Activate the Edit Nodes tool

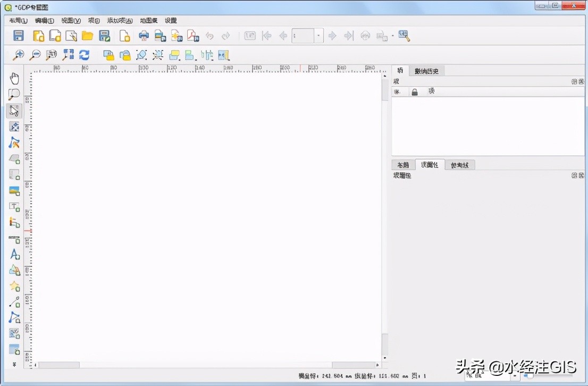click(x=14, y=142)
